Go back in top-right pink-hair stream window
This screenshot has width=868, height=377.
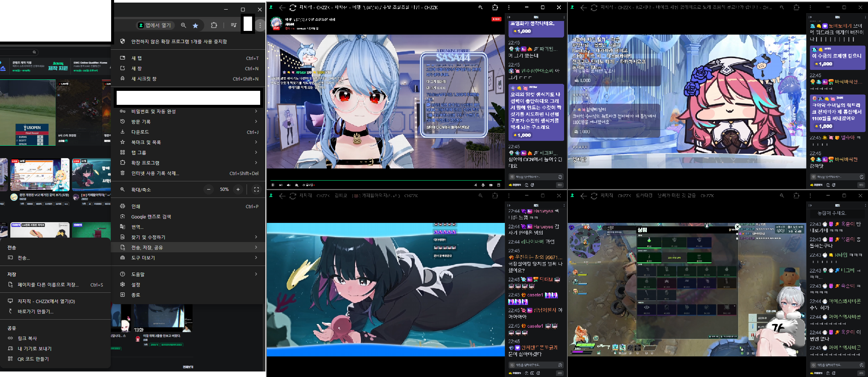click(x=584, y=8)
